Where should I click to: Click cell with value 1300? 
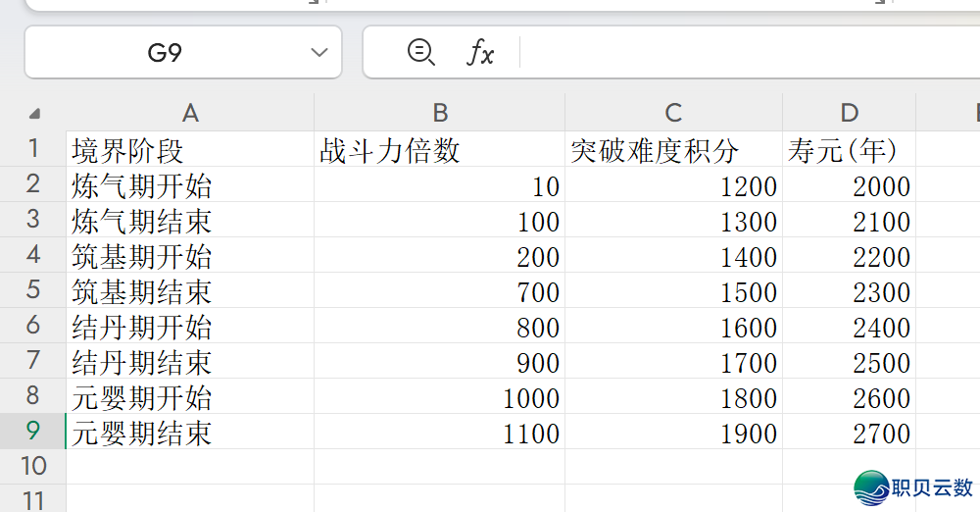point(673,219)
